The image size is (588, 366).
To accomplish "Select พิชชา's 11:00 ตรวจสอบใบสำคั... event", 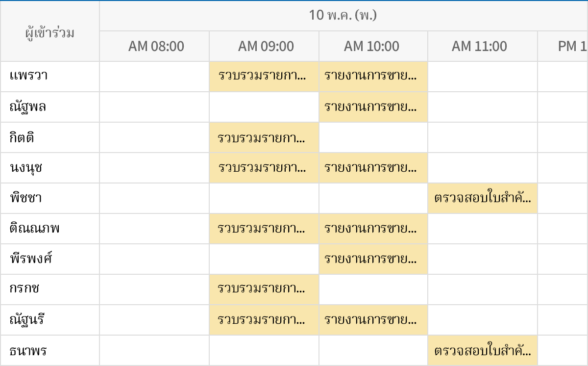I will click(x=483, y=198).
